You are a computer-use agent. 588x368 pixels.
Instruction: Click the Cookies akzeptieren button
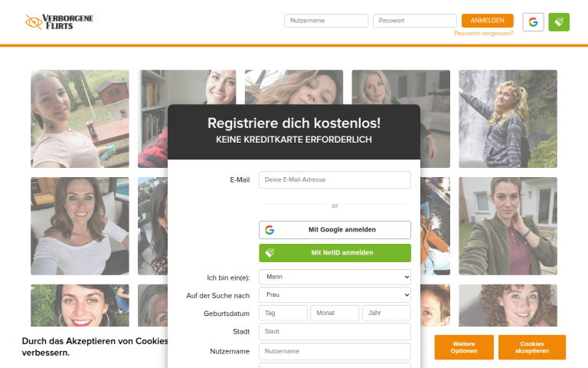coord(532,347)
